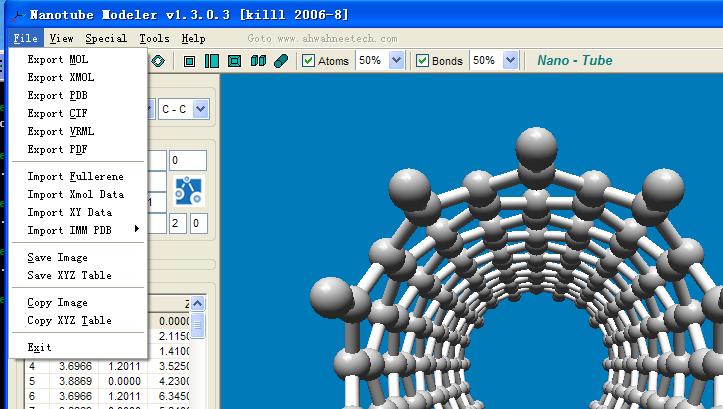Click the Nano - Tube label
The height and width of the screenshot is (409, 723).
[575, 60]
